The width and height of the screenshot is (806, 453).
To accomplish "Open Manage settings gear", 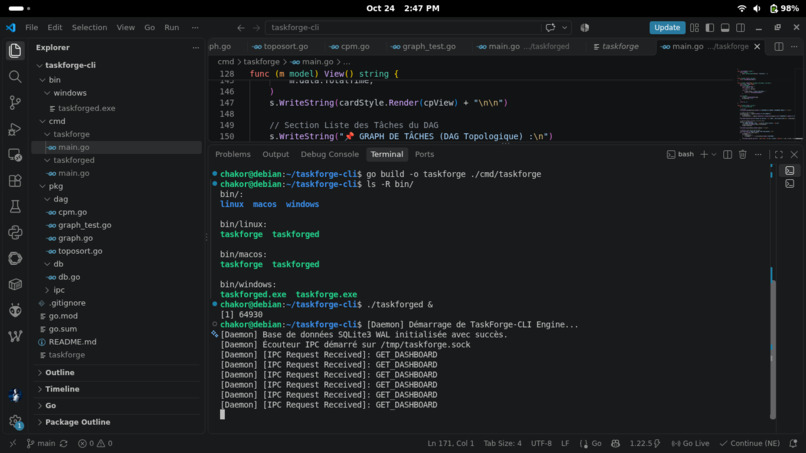I will click(15, 422).
